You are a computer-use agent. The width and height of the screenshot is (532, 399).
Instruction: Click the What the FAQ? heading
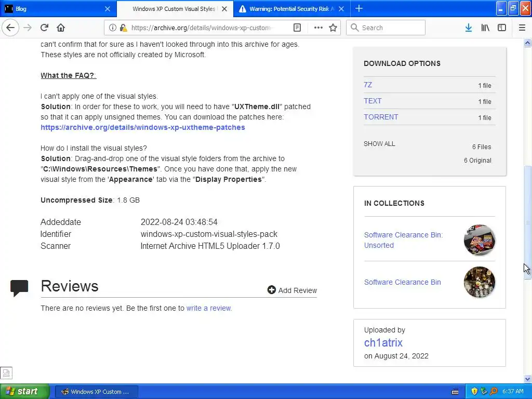pyautogui.click(x=68, y=75)
